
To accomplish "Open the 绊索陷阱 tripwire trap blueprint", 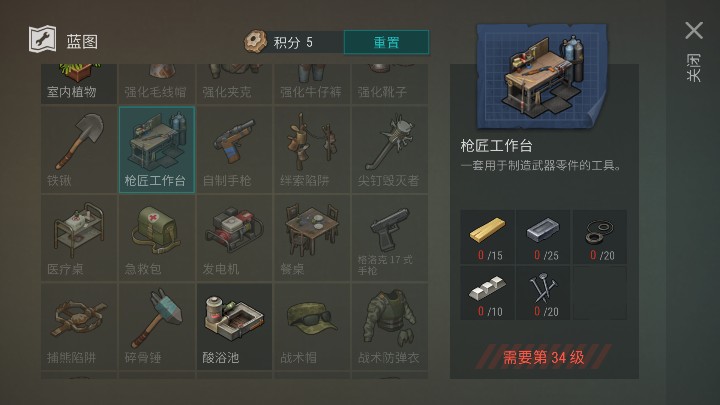I will pyautogui.click(x=312, y=150).
